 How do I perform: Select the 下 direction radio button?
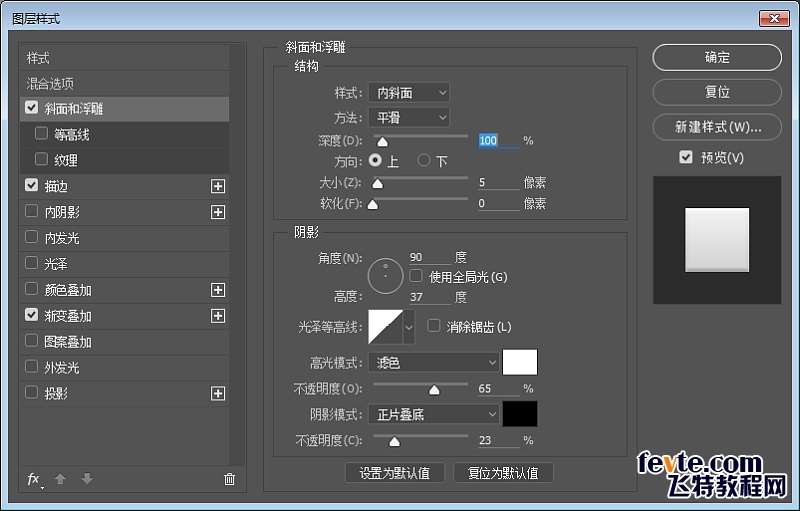click(x=424, y=160)
